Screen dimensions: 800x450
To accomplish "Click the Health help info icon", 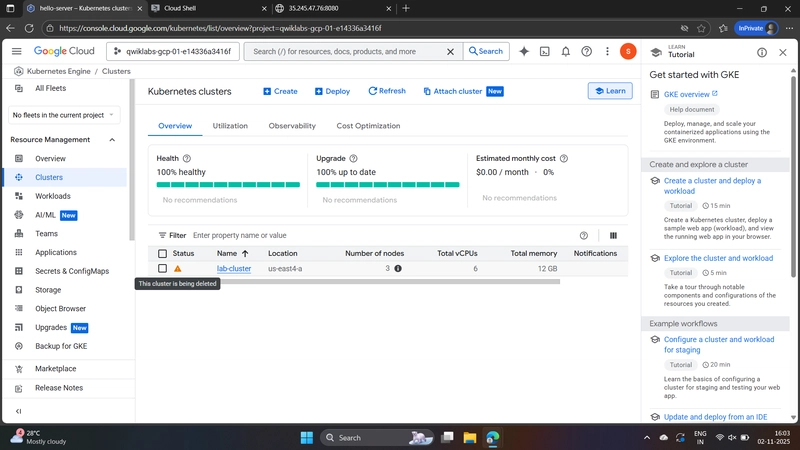I will point(187,158).
